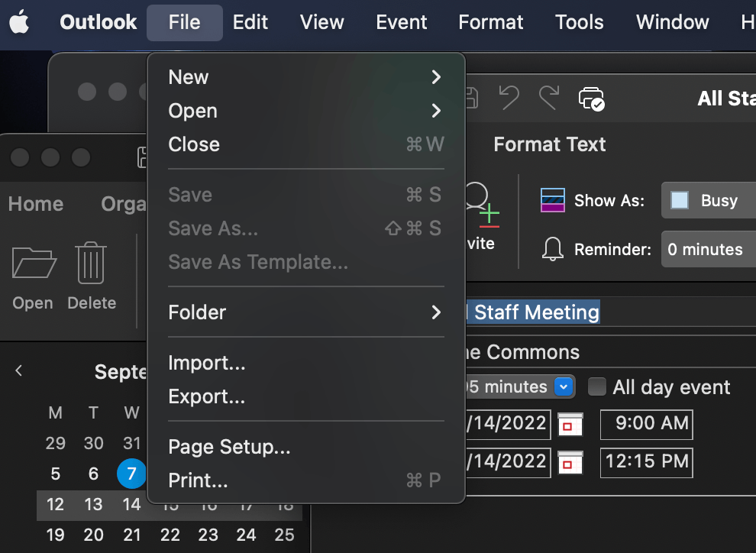
Task: Select September 14 in the mini calendar
Action: pyautogui.click(x=132, y=504)
